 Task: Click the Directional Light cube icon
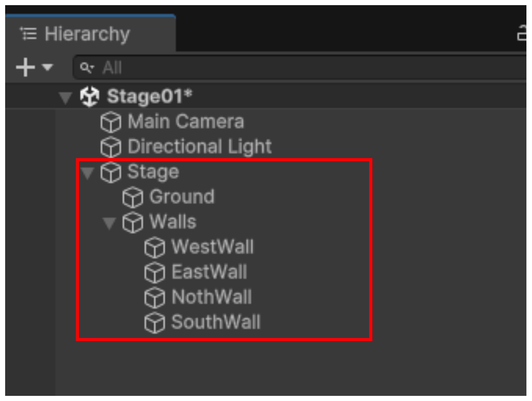click(x=111, y=147)
